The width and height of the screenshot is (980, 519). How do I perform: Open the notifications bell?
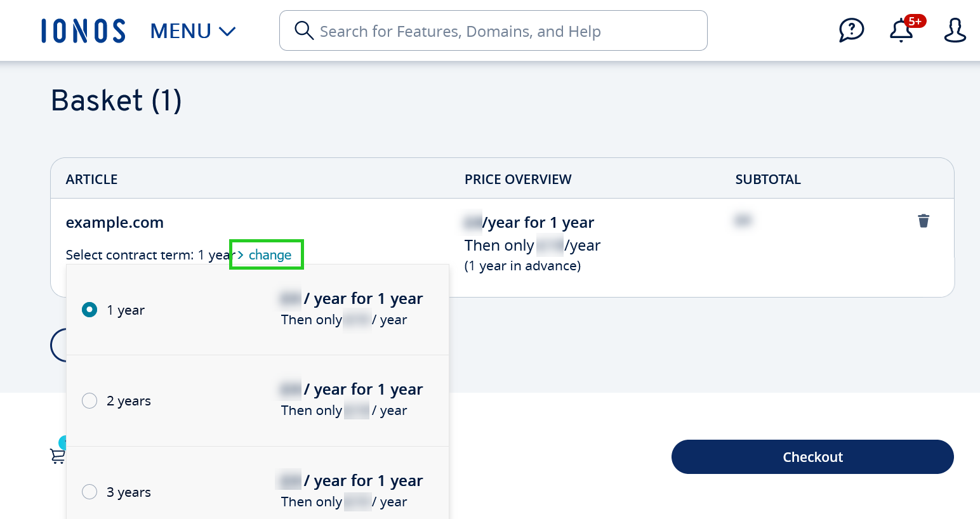900,31
